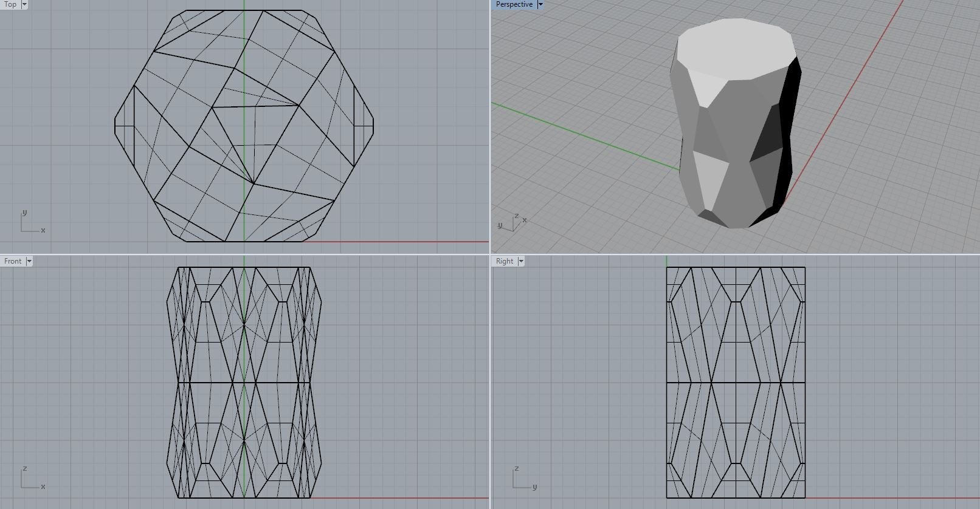Open the Top viewport dropdown arrow
980x509 pixels.
[x=24, y=4]
